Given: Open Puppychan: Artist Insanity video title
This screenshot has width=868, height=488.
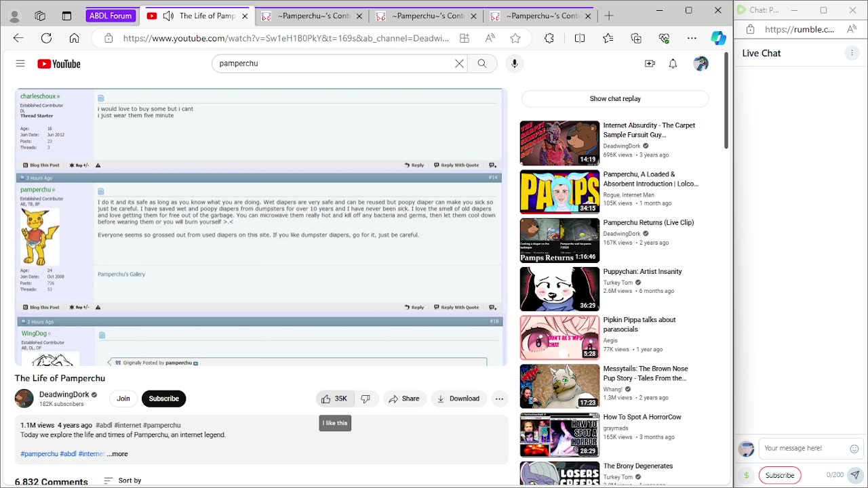Looking at the screenshot, I should pos(642,272).
